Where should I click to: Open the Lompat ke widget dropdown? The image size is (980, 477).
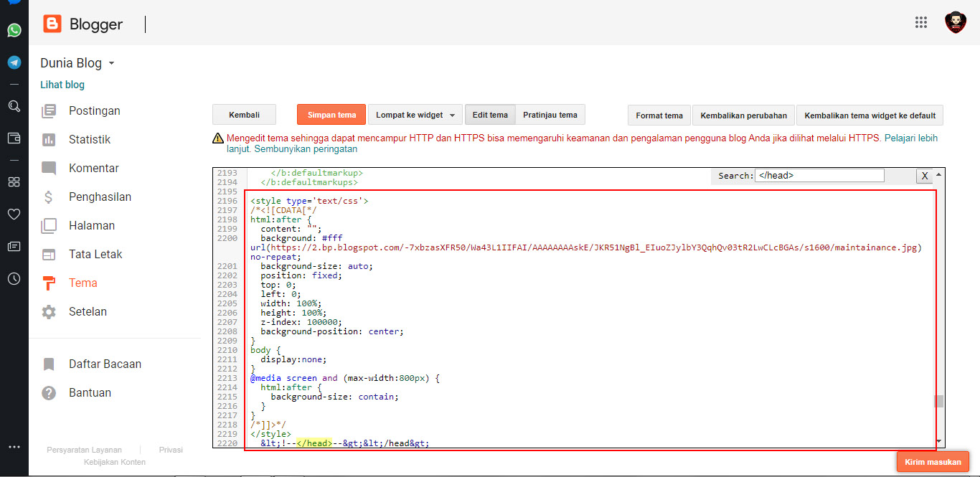415,115
